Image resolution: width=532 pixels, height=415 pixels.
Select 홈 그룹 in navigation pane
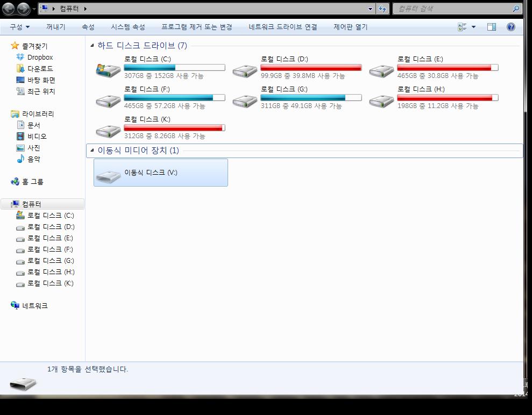(33, 182)
